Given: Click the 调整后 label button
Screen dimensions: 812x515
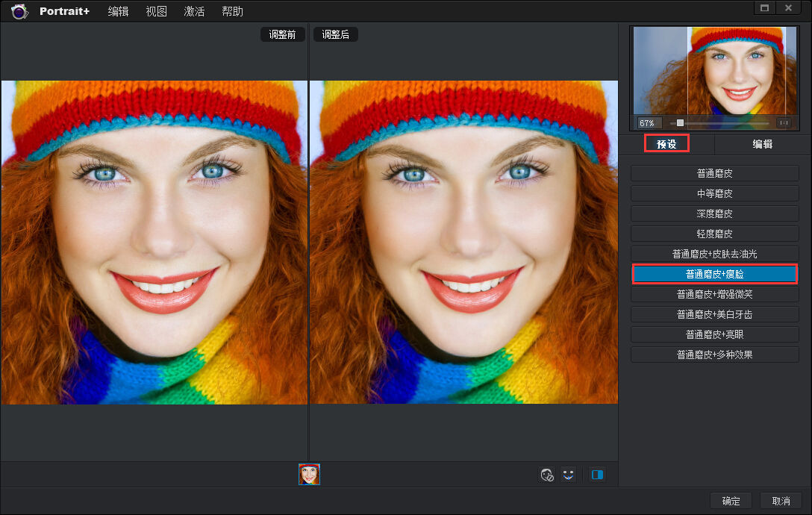Looking at the screenshot, I should point(336,34).
